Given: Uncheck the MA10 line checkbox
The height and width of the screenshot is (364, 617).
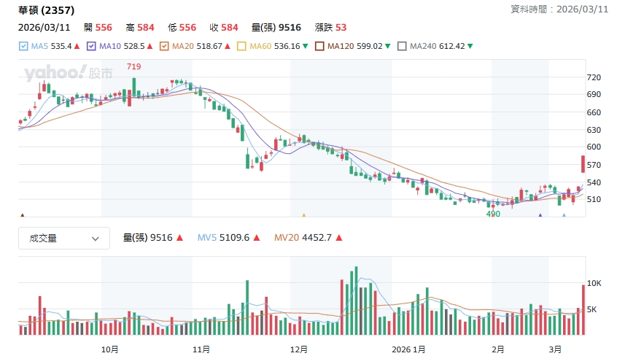Looking at the screenshot, I should 91,47.
